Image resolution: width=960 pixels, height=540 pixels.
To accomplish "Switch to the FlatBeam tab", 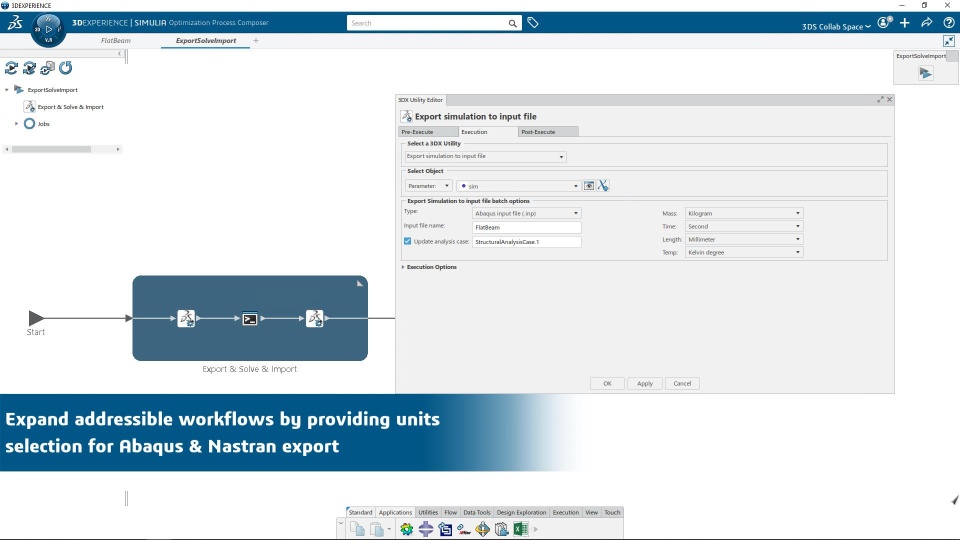I will [116, 40].
